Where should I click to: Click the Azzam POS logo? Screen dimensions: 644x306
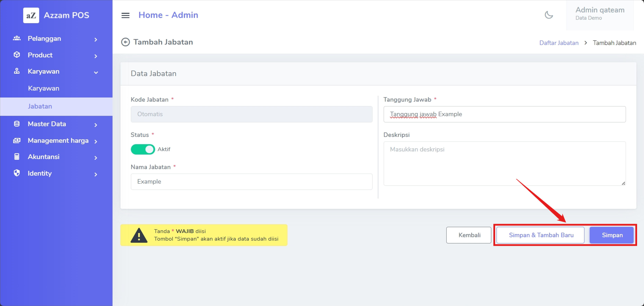pos(31,16)
